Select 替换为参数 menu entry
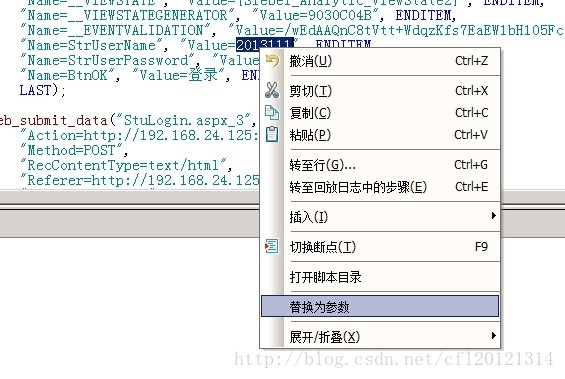Image resolution: width=565 pixels, height=379 pixels. coord(380,307)
